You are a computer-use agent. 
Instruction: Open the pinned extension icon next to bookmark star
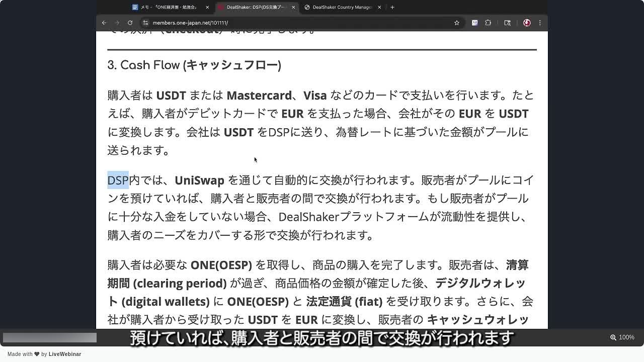[474, 23]
